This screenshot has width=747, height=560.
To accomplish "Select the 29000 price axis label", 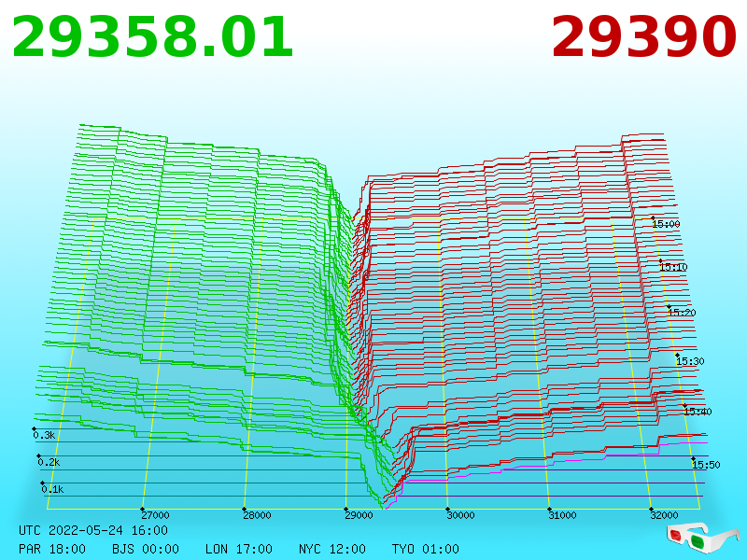I will (359, 515).
